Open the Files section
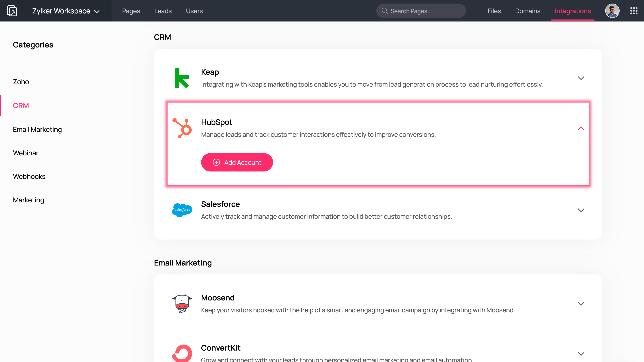This screenshot has height=362, width=644. 494,11
